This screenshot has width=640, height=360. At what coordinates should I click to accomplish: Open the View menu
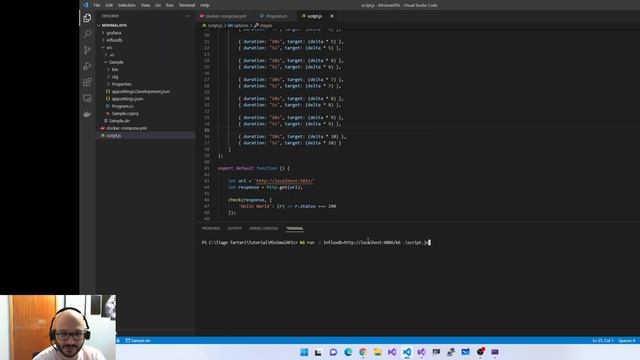(x=145, y=5)
